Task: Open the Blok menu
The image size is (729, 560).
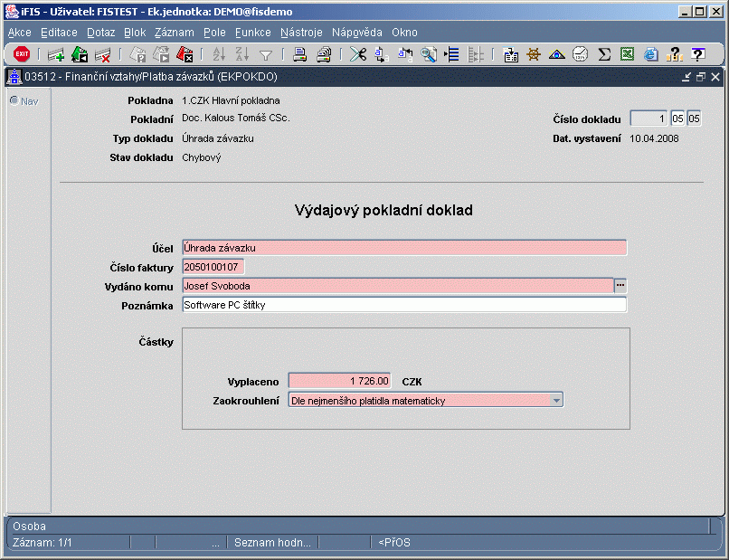Action: pyautogui.click(x=135, y=33)
